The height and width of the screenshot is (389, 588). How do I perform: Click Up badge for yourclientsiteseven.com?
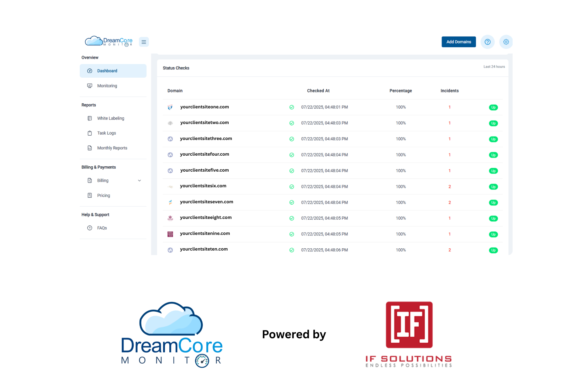[493, 203]
